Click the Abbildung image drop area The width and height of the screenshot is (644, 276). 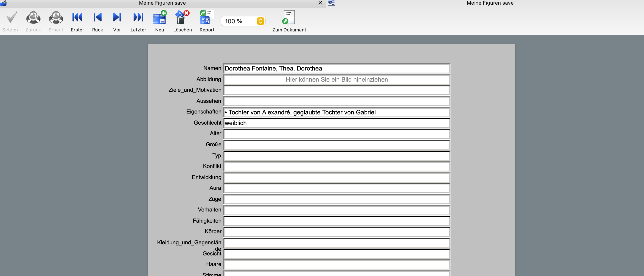coord(337,80)
